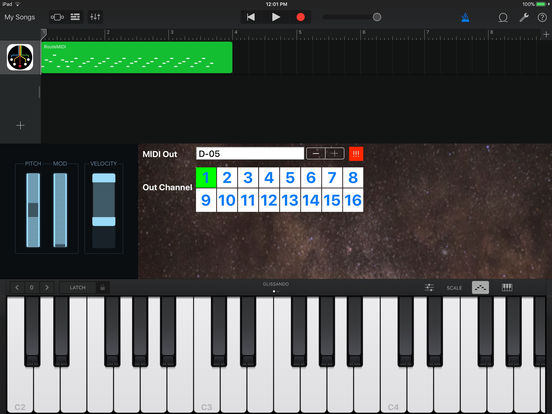Click the master volume slider knob

coord(377,17)
